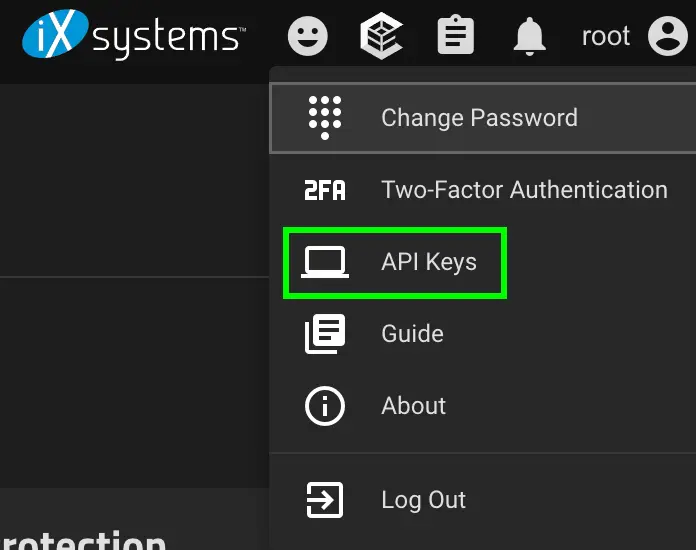Open the feedback smiley icon

click(x=308, y=37)
